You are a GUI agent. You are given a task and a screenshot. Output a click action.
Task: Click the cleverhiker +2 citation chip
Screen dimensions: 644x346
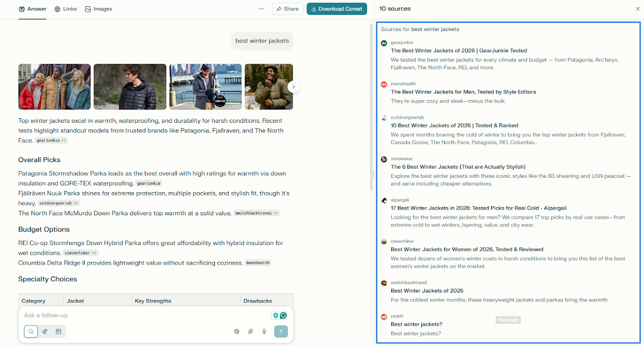80,253
